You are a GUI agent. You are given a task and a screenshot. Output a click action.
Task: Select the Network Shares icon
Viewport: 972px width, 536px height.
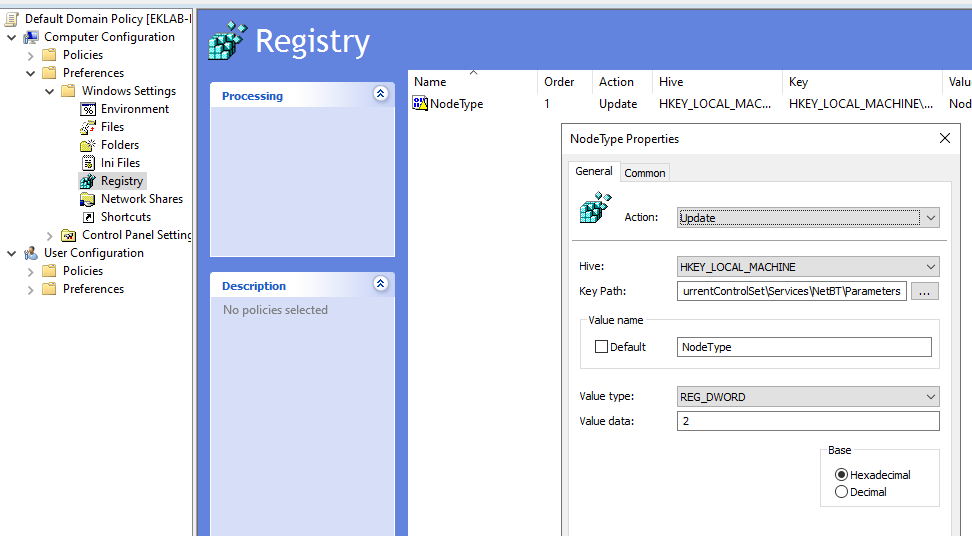coord(88,199)
